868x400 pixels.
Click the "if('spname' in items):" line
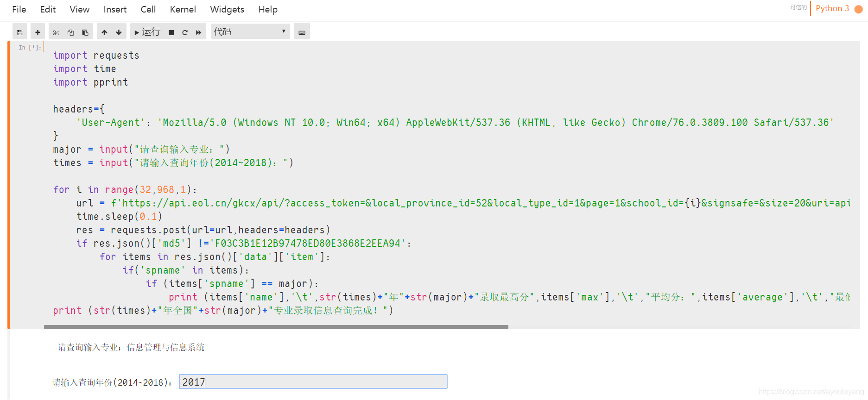point(186,270)
